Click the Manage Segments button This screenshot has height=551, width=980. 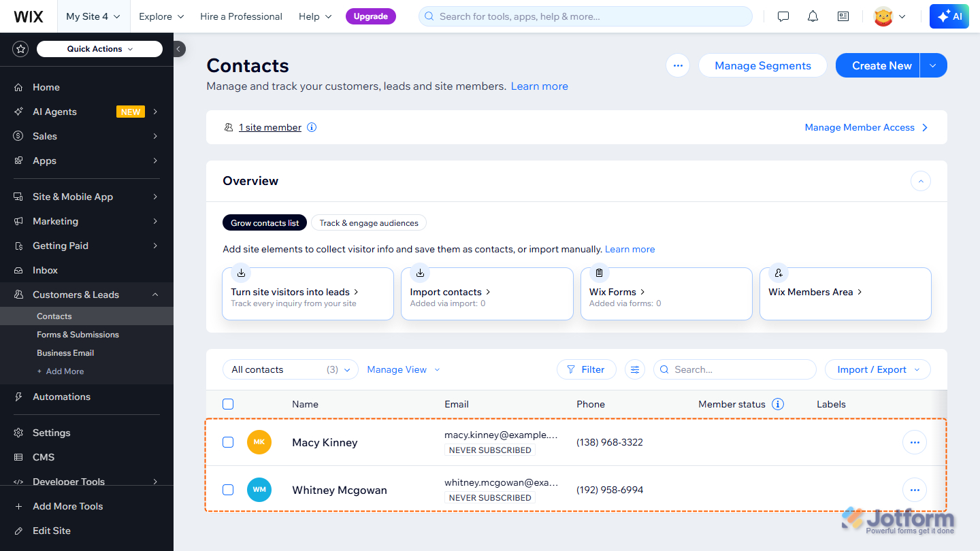point(763,66)
